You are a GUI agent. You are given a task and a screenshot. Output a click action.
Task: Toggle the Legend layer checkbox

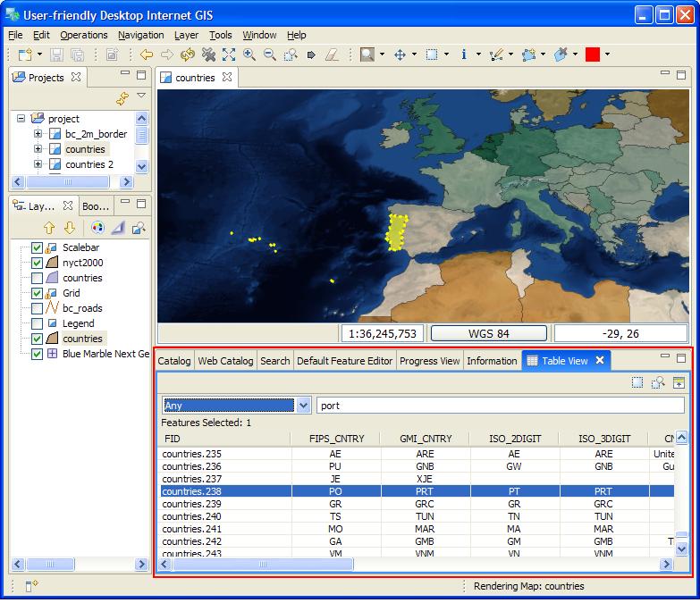pos(37,323)
